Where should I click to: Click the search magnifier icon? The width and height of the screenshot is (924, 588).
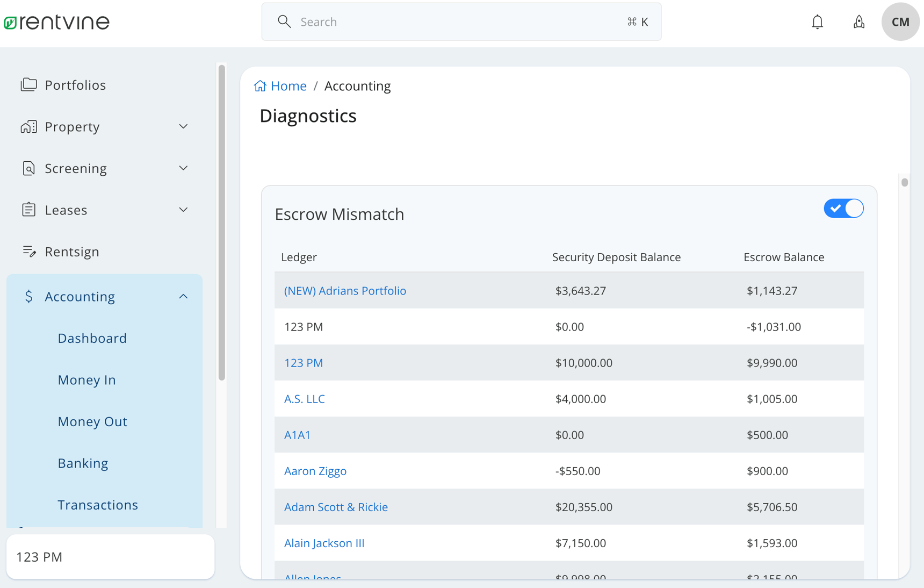285,21
